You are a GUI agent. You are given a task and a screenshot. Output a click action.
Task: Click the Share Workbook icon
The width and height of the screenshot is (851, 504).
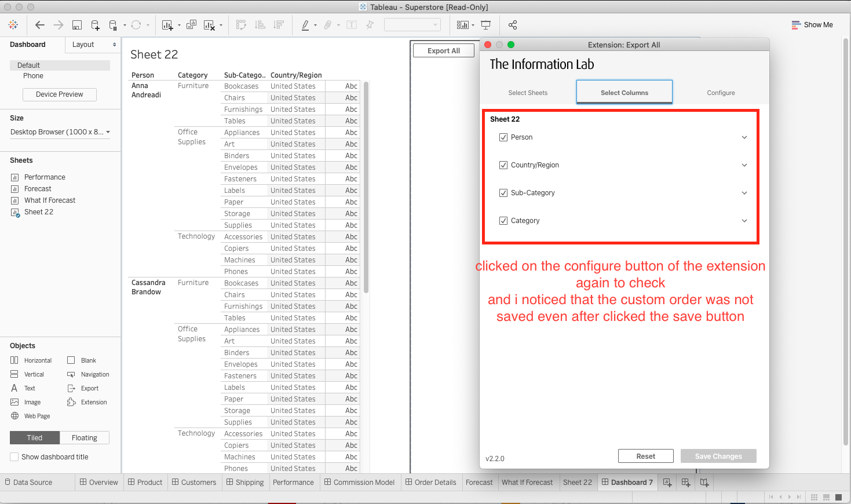coord(512,25)
